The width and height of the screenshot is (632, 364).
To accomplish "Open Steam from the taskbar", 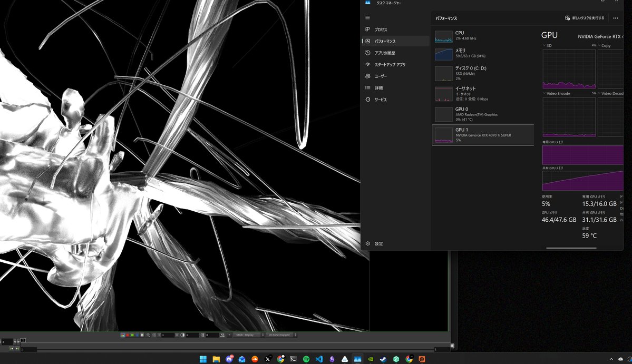I will tap(383, 359).
